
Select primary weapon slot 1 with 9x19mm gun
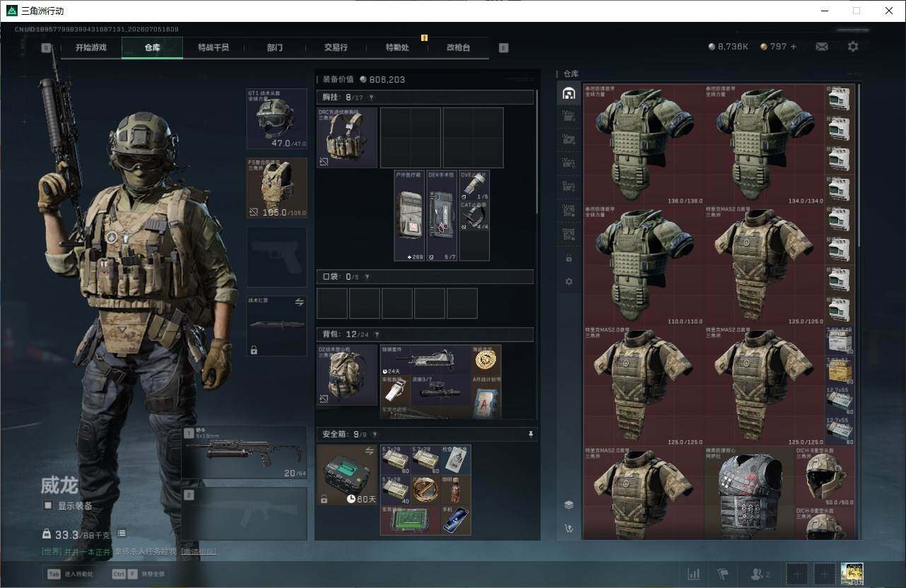click(244, 452)
